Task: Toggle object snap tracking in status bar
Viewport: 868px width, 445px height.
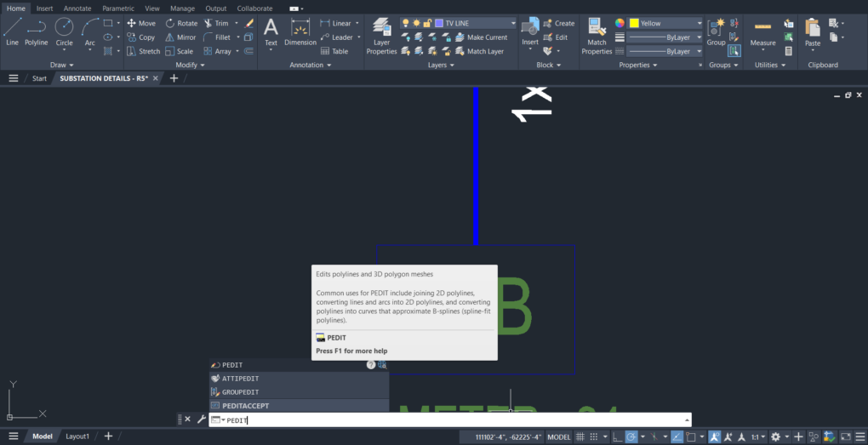Action: click(677, 436)
